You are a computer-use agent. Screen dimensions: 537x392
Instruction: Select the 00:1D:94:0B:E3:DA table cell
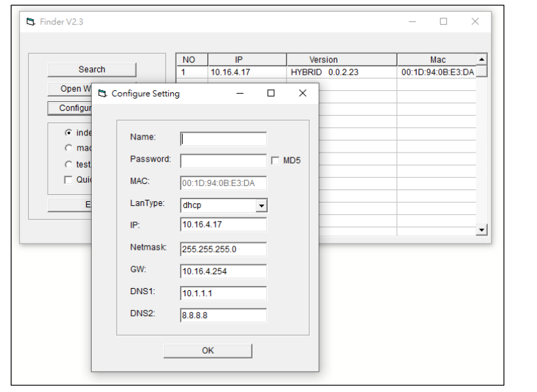coord(436,73)
